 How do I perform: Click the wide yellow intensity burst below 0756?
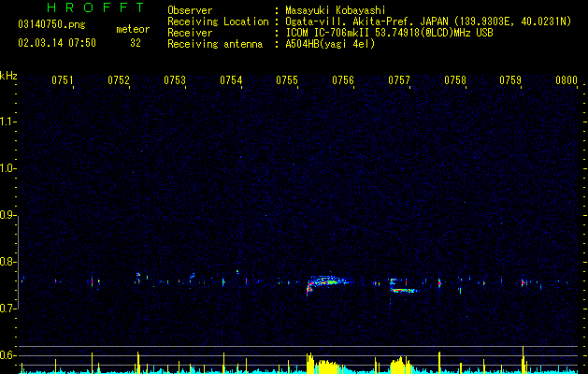[323, 364]
